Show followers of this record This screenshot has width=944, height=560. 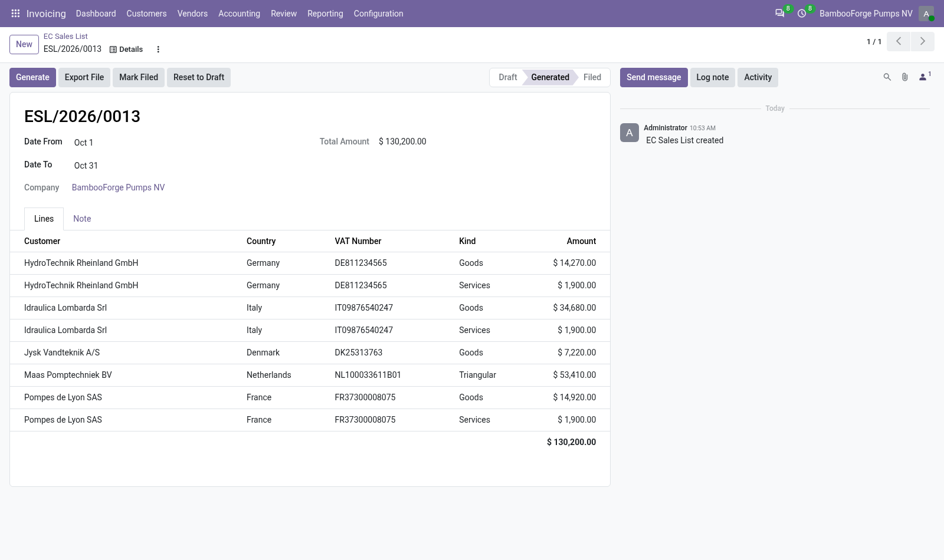(x=925, y=77)
